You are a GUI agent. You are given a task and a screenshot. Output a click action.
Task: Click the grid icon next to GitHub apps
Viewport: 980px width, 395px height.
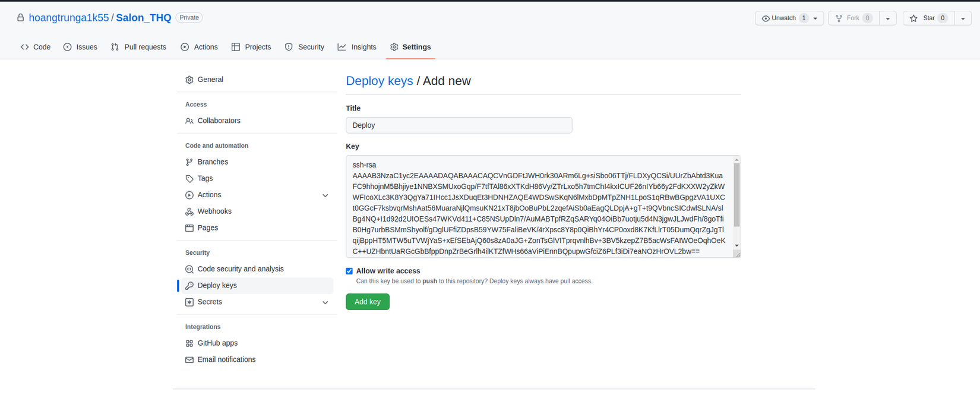click(189, 343)
